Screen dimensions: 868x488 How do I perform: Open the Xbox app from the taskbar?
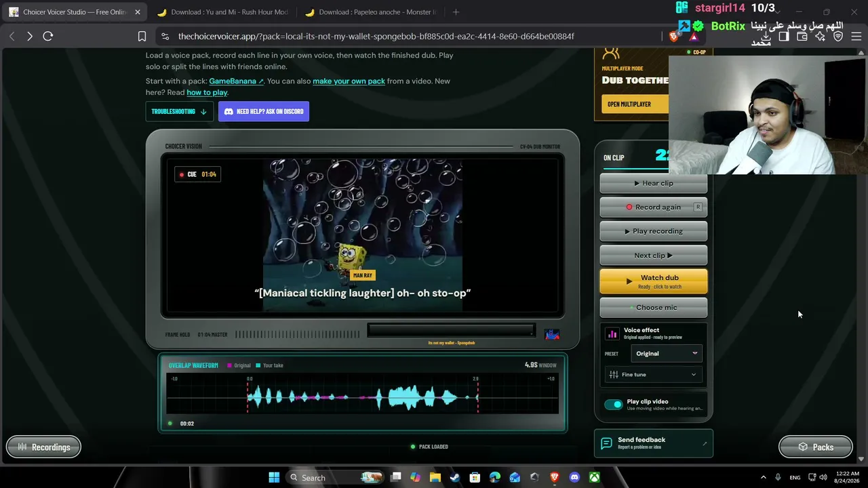[594, 478]
